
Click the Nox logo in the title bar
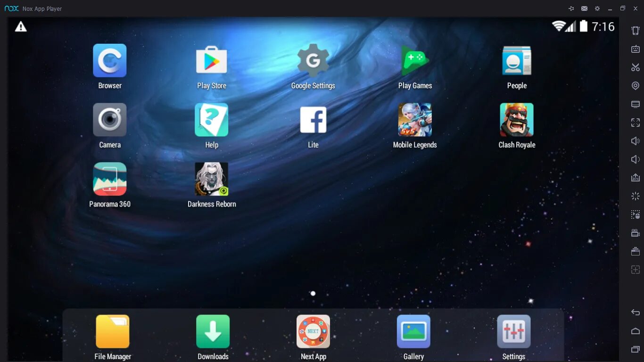tap(11, 8)
